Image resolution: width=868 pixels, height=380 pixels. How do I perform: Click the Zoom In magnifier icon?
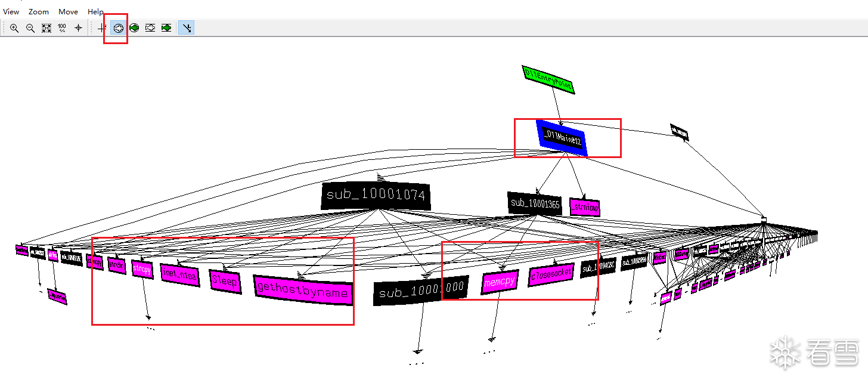click(14, 28)
